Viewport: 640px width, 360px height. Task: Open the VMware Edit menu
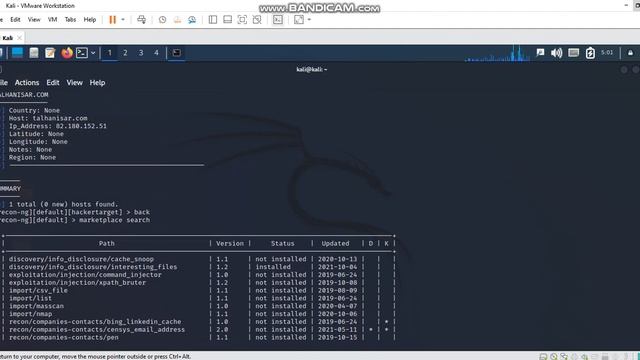pos(15,20)
